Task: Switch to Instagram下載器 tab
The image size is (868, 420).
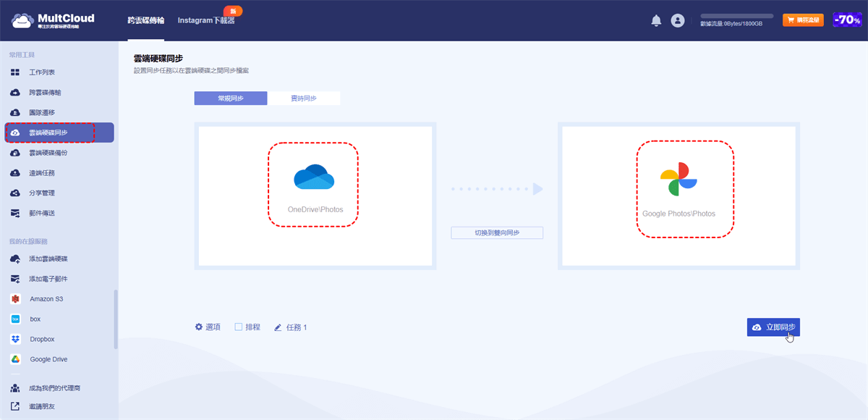Action: tap(206, 21)
